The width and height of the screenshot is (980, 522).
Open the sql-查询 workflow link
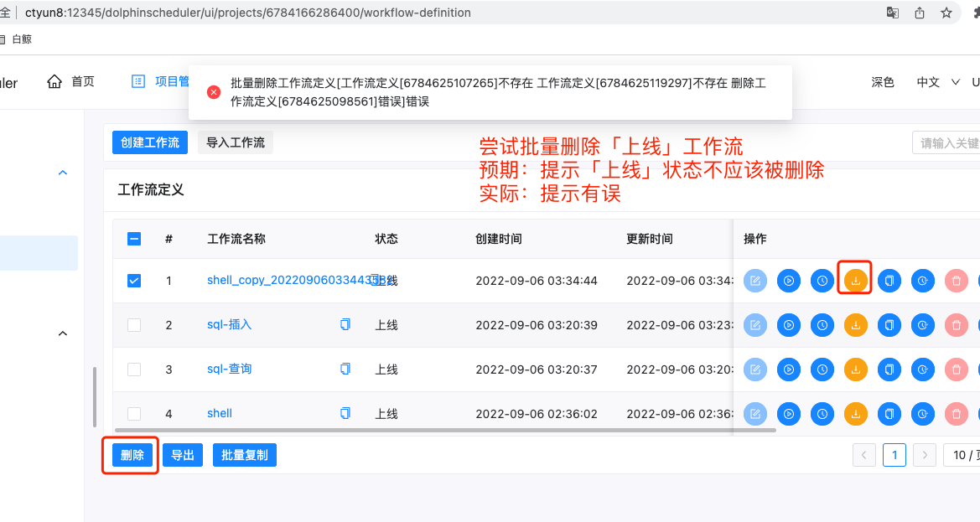point(230,369)
